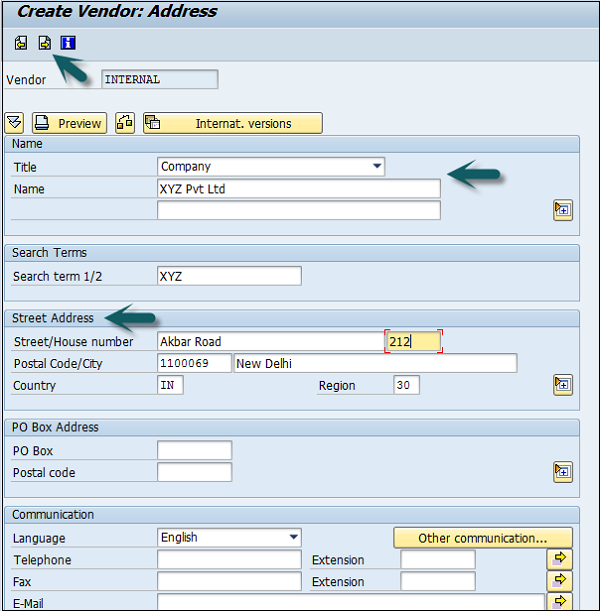The image size is (600, 611).
Task: Expand more fields in Name section
Action: pos(563,210)
